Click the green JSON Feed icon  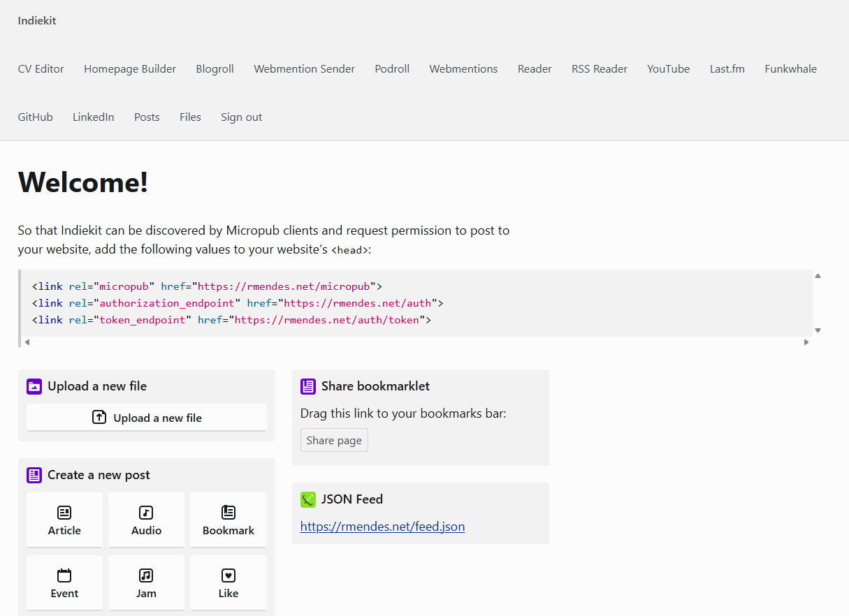(x=308, y=499)
